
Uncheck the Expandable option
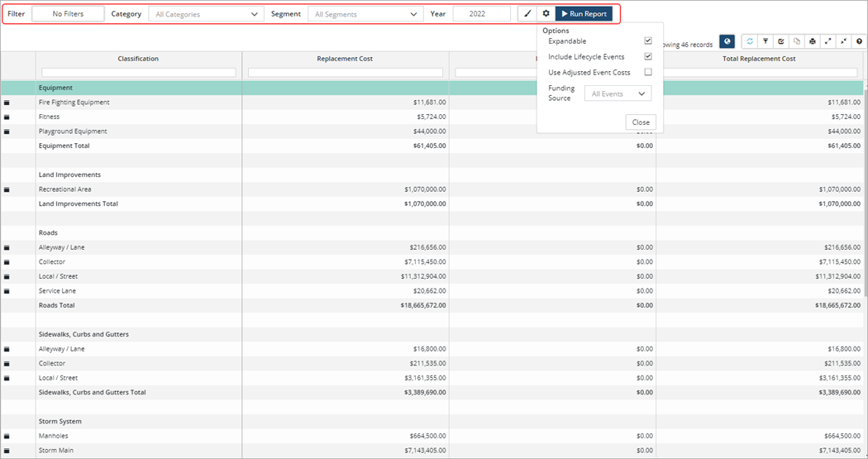point(648,41)
